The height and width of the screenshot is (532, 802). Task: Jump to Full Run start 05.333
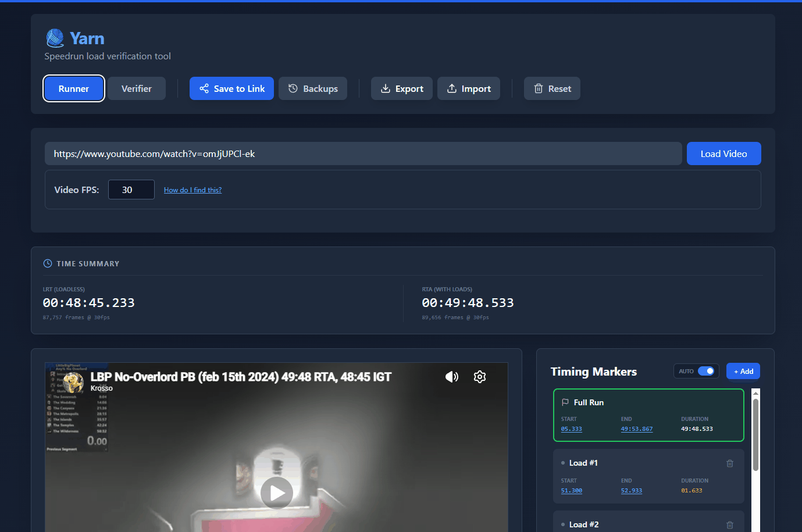point(572,429)
